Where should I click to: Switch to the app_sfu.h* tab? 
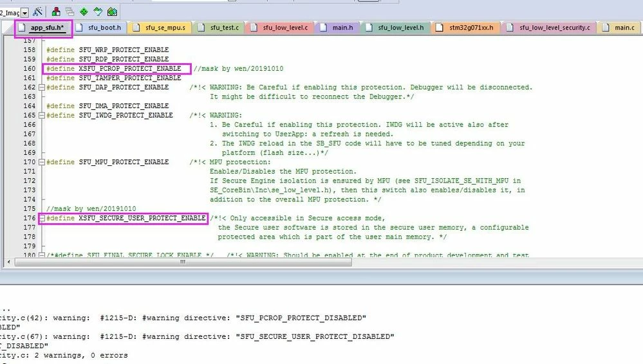(x=42, y=28)
